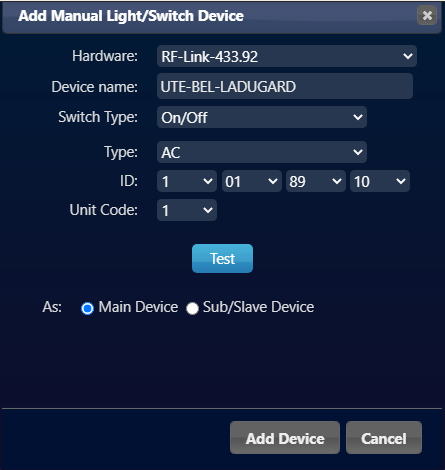Click the Hardware field label

pyautogui.click(x=105, y=56)
